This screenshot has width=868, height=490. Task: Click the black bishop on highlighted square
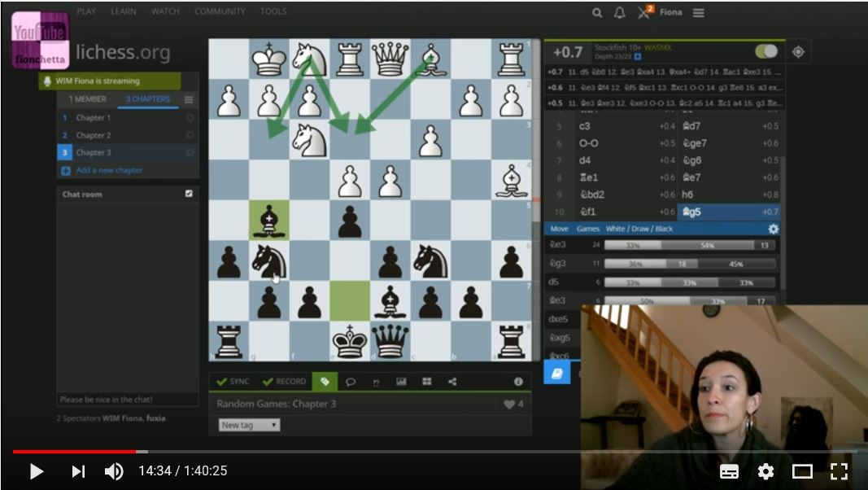[269, 221]
